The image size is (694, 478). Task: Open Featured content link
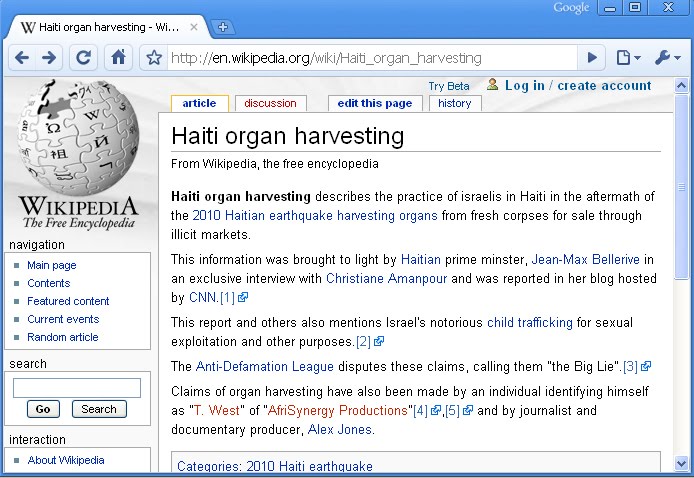[x=68, y=301]
